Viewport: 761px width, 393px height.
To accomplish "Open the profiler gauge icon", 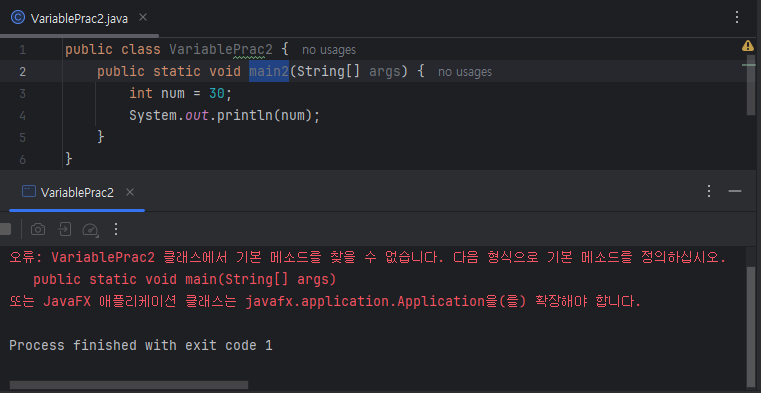I will click(91, 229).
